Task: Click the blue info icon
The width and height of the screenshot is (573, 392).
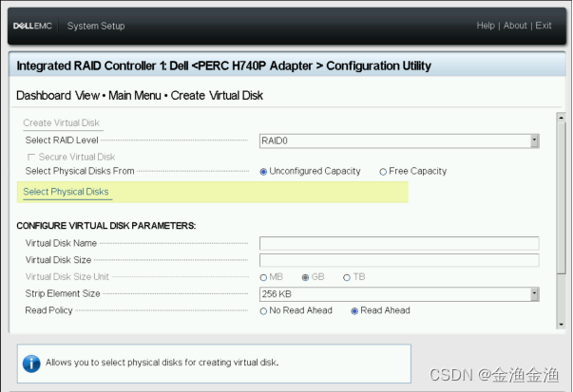Action: (31, 364)
